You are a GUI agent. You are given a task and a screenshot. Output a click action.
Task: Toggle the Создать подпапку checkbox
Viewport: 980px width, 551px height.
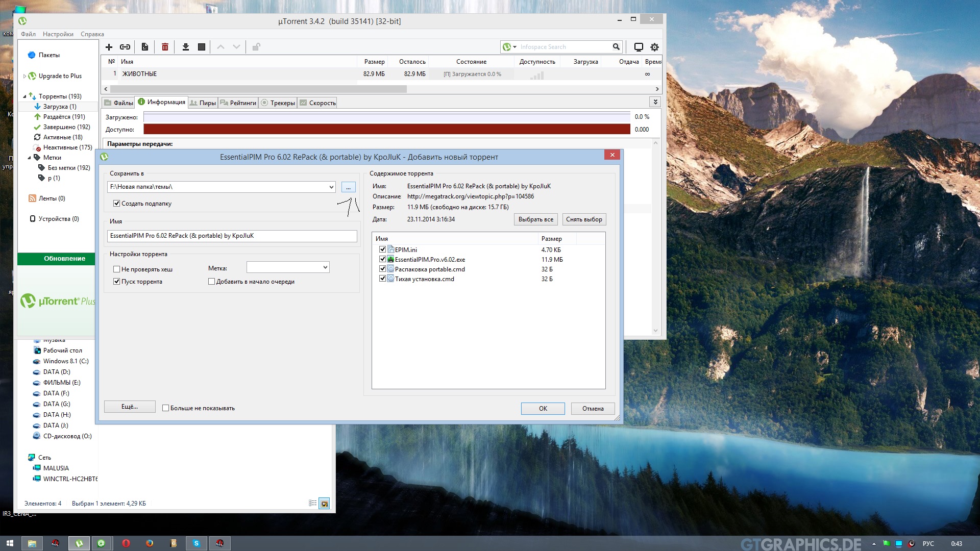click(x=116, y=203)
